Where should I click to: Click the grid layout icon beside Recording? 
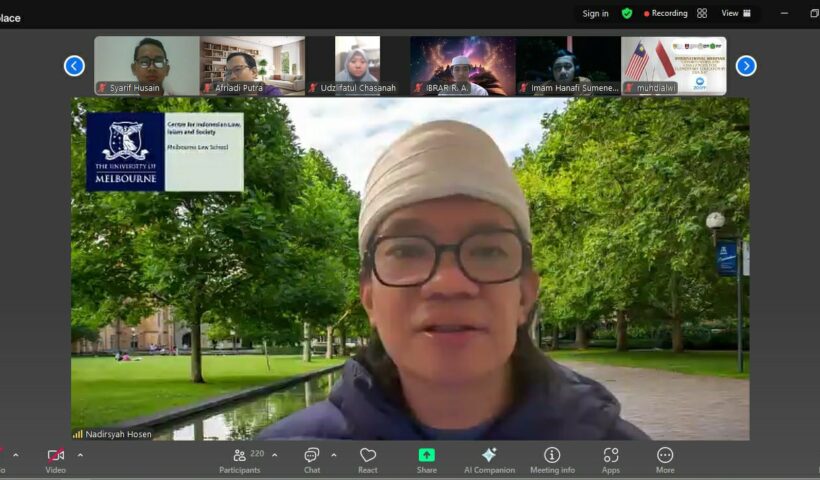(702, 13)
